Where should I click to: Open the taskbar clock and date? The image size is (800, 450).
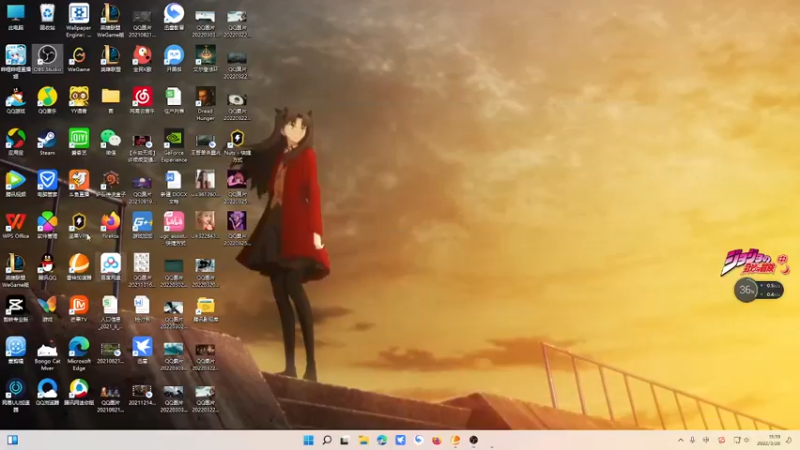(x=769, y=440)
